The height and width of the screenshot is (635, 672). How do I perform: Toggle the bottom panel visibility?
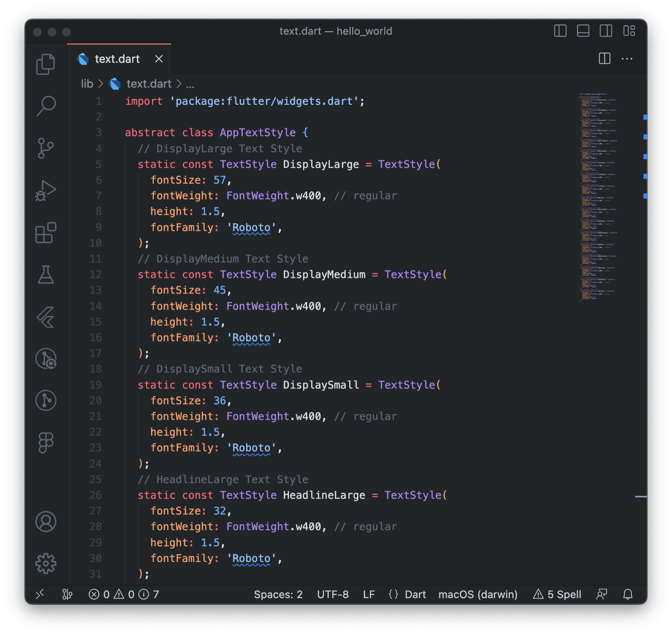coord(583,31)
